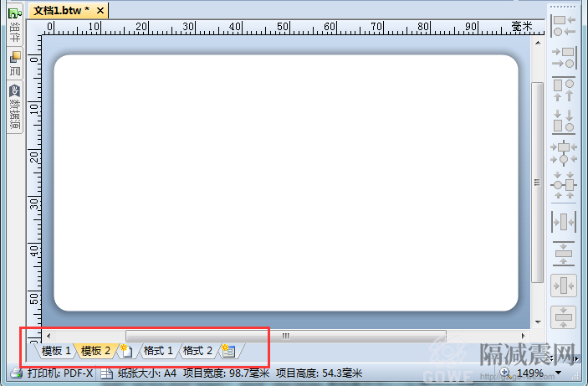This screenshot has width=588, height=386.
Task: Click the align bottom edges icon
Action: tap(564, 121)
